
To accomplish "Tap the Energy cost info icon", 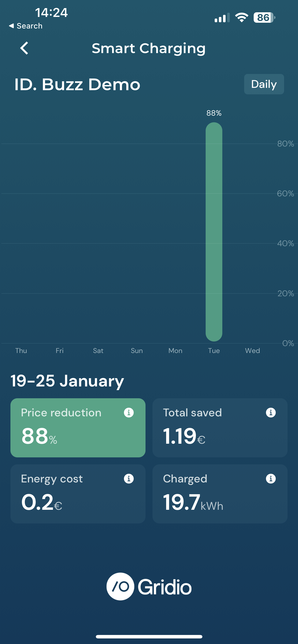I will pos(129,479).
